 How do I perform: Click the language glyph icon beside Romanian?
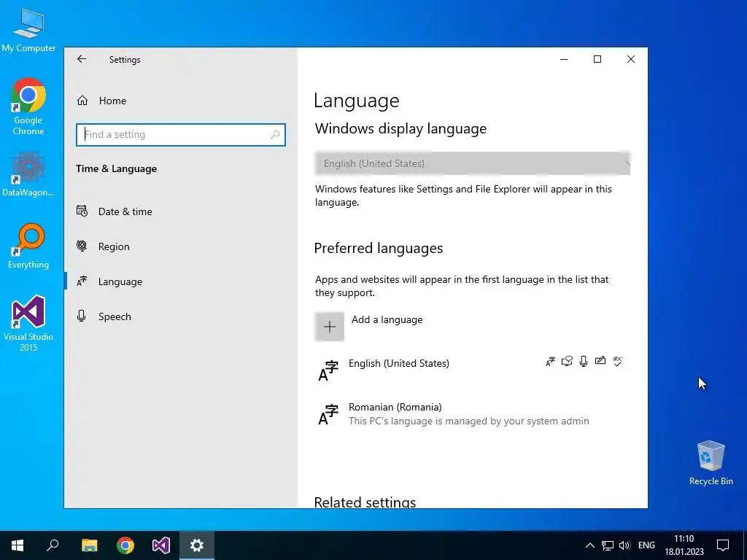click(x=328, y=414)
